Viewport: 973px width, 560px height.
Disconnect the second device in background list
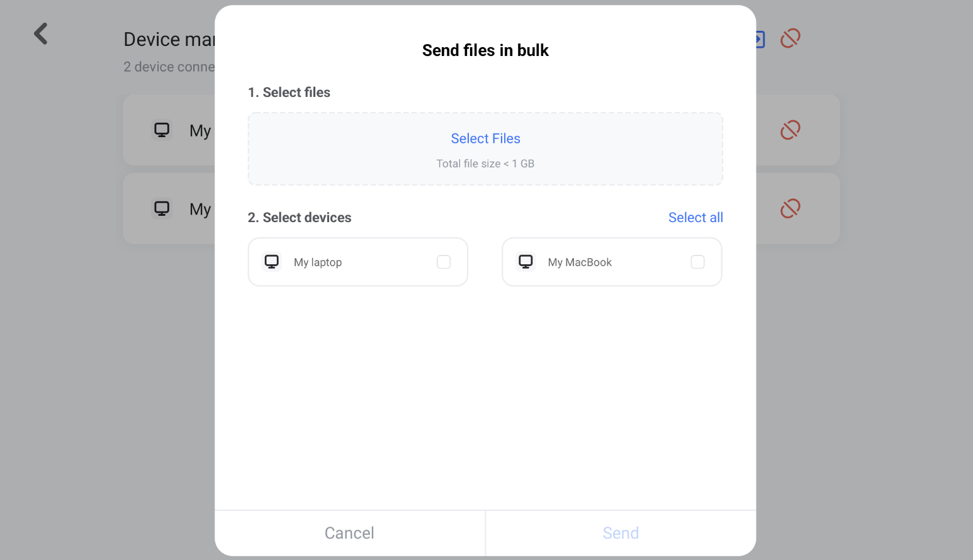(x=790, y=208)
